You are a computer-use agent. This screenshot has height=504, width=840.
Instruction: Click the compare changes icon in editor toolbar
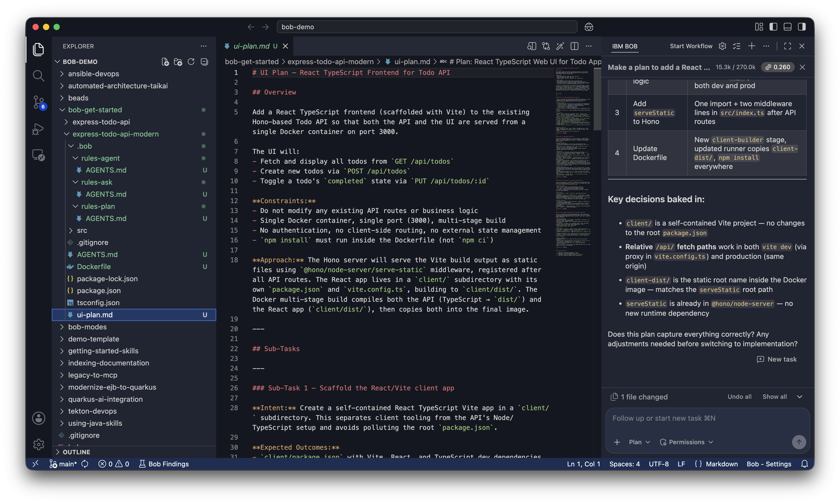pyautogui.click(x=546, y=46)
